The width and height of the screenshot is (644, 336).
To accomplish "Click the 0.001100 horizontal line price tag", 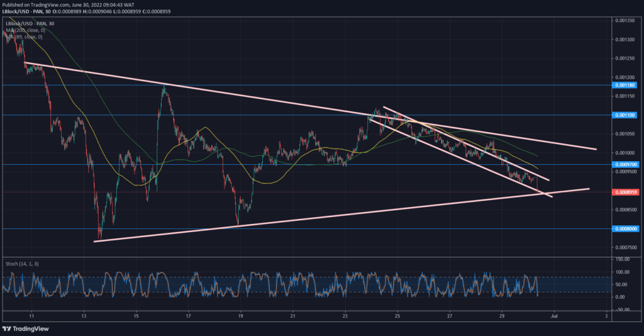I will 625,115.
